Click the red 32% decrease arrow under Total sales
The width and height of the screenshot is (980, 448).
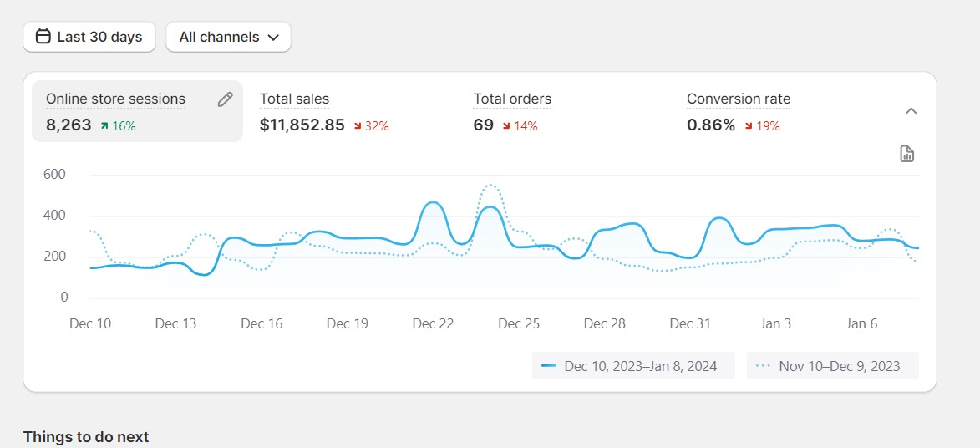coord(358,126)
